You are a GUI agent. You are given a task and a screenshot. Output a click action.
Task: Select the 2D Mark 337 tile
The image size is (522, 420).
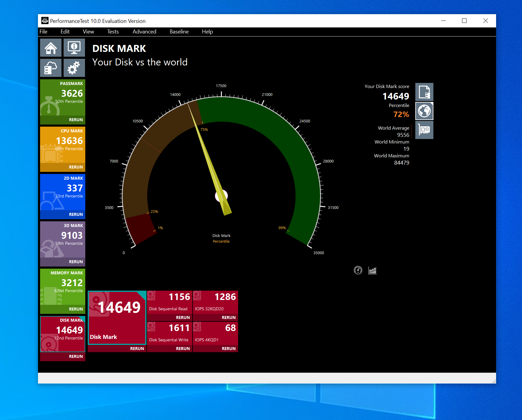coord(63,192)
